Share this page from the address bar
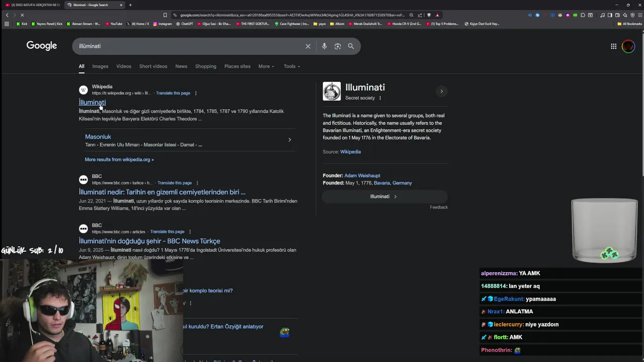The height and width of the screenshot is (362, 644). 420,15
